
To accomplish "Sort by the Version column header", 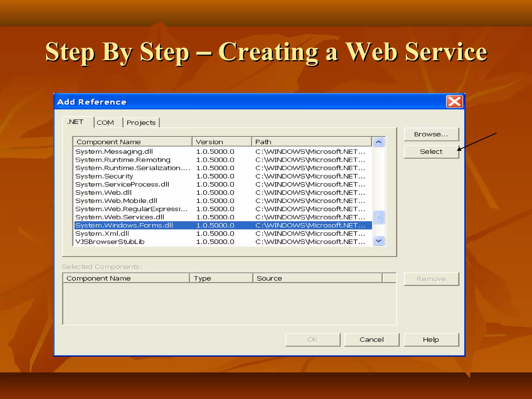I will pyautogui.click(x=222, y=142).
